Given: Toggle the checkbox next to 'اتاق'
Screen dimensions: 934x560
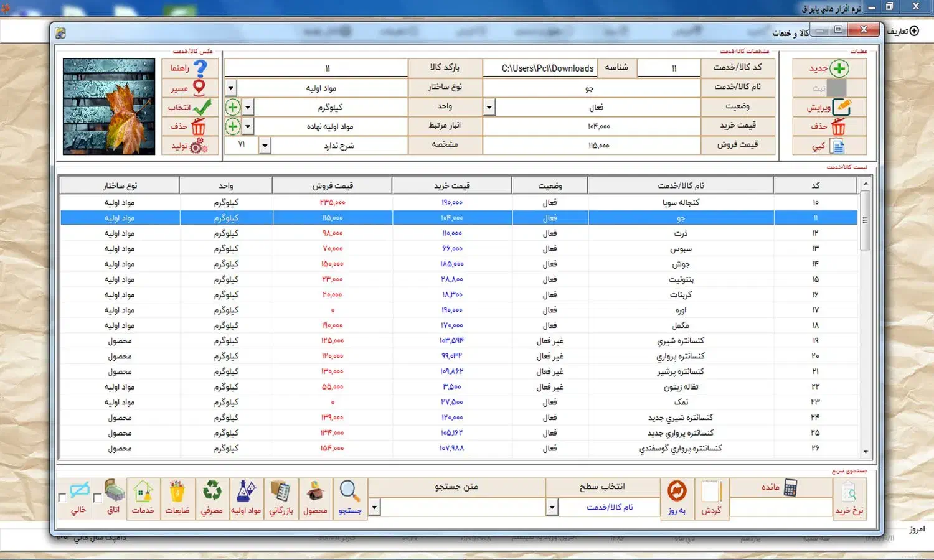Looking at the screenshot, I should (x=97, y=498).
